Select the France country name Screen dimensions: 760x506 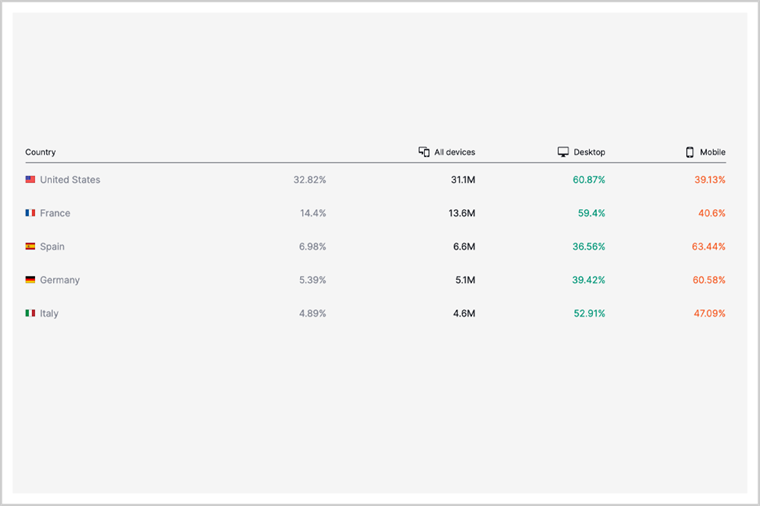pos(55,213)
